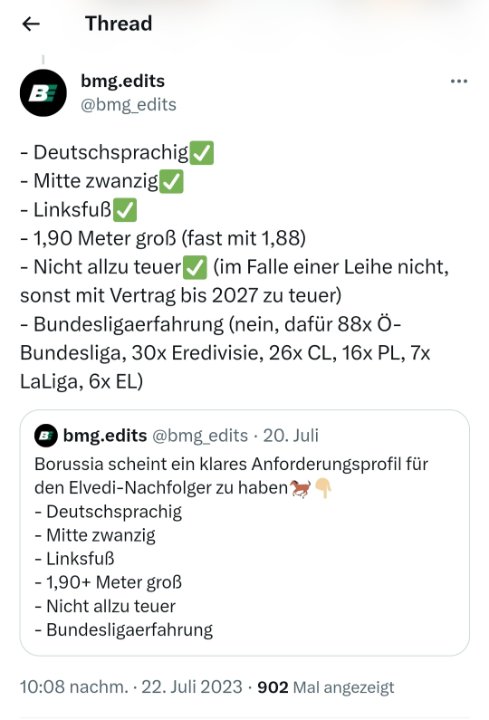Click the horse emoji in the quoted tweet
Screen dimensions: 489x720
[301, 488]
